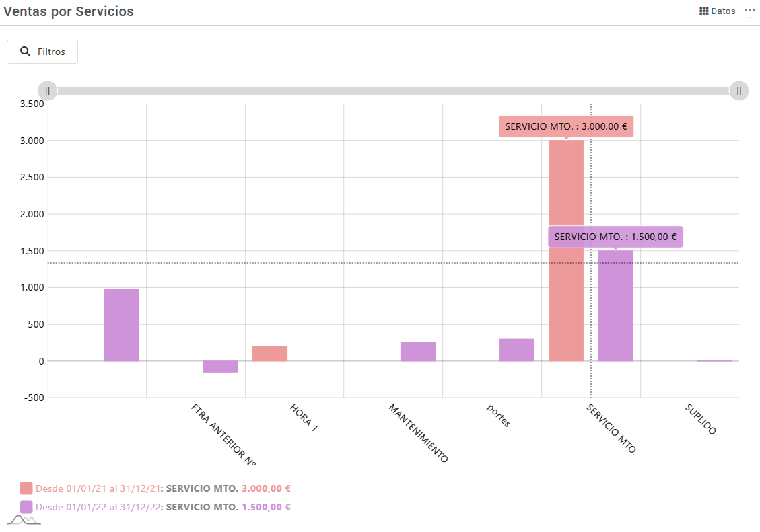The height and width of the screenshot is (532, 760).
Task: Toggle the purple 2022 series legend swatch
Action: [x=26, y=507]
